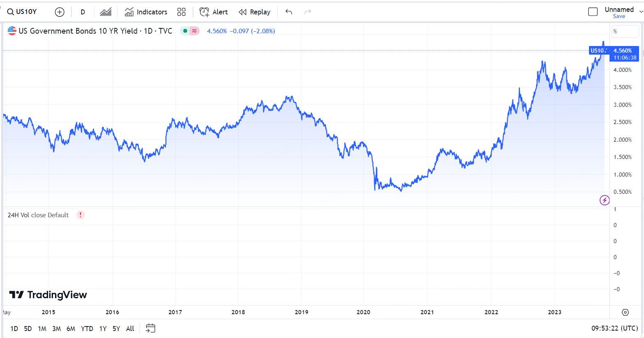Start bar Replay mode

[x=255, y=12]
